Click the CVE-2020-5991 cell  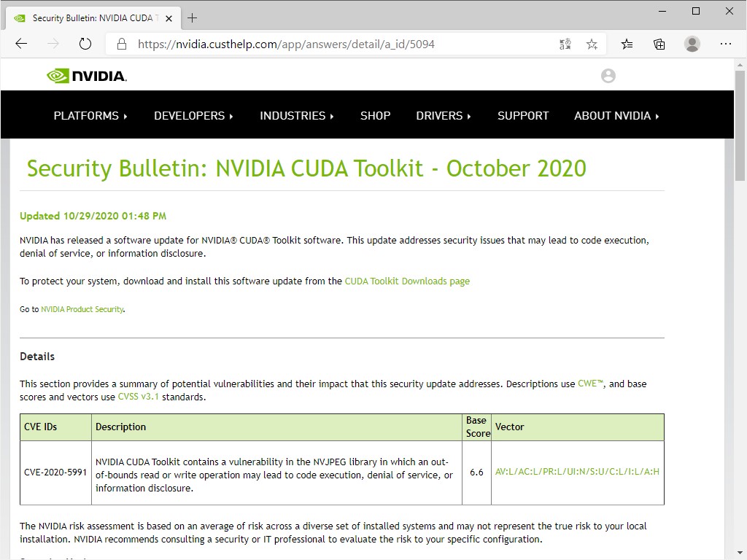click(x=55, y=472)
